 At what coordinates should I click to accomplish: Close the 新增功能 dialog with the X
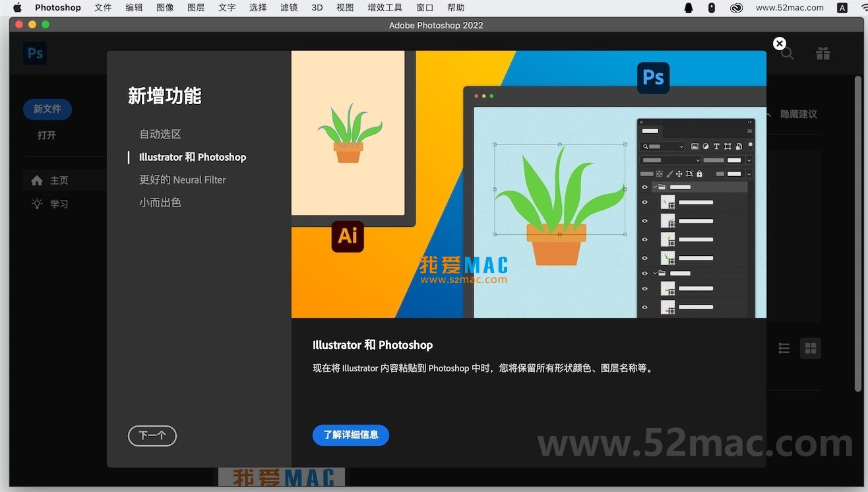tap(780, 44)
